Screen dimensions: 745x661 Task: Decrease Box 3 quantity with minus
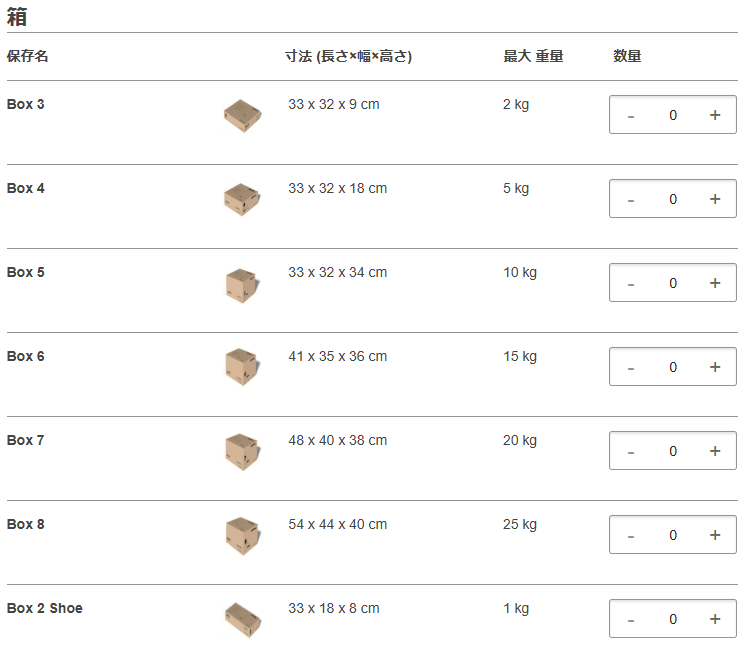click(631, 115)
